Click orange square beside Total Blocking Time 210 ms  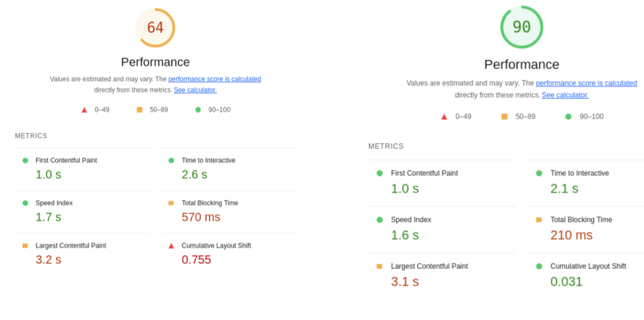click(x=539, y=220)
